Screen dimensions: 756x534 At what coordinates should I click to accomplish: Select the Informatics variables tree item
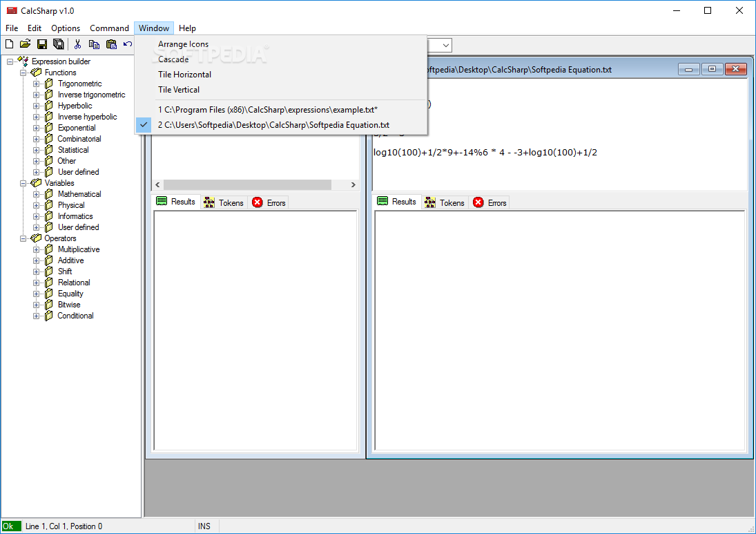(x=75, y=217)
